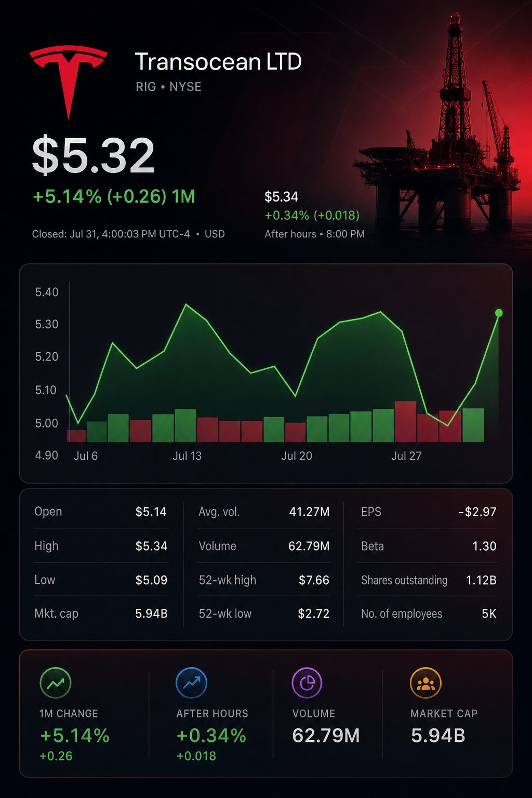Screen dimensions: 532x798
Task: Click the after hours price $5.34
Action: [x=282, y=197]
